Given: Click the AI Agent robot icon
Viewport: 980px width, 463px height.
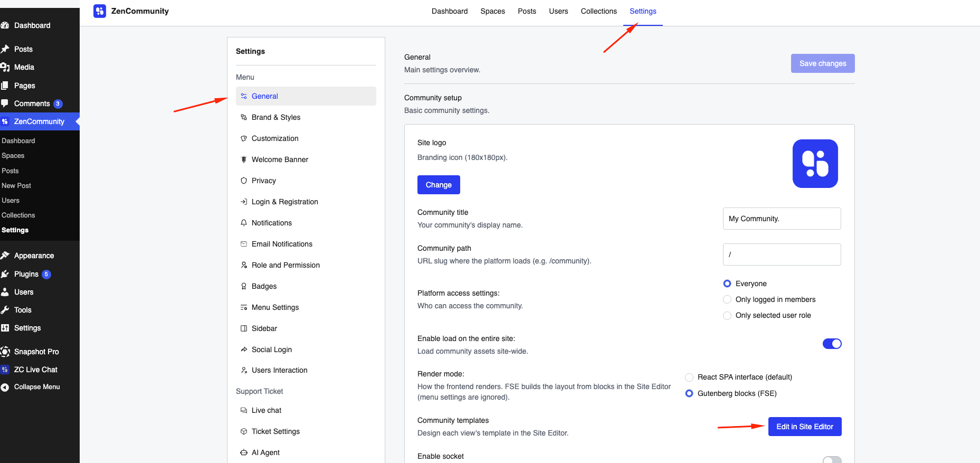Looking at the screenshot, I should pos(244,452).
